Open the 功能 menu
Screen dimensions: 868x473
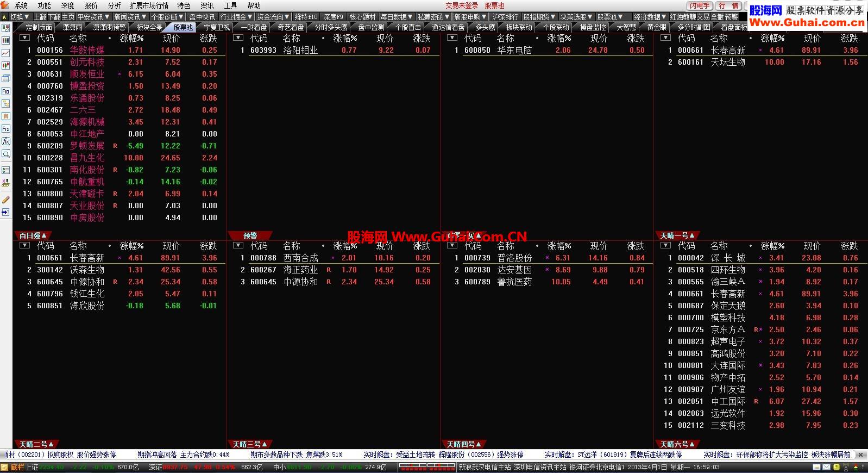45,5
